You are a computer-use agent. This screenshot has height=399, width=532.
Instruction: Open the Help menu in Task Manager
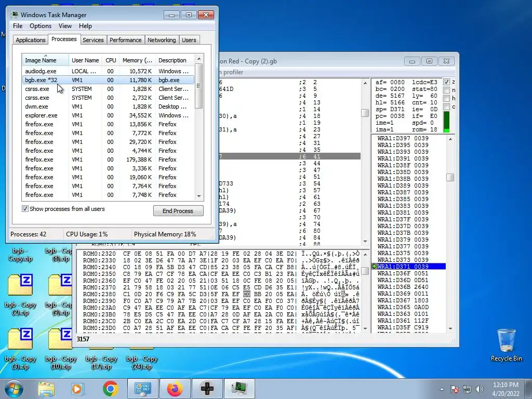tap(85, 26)
